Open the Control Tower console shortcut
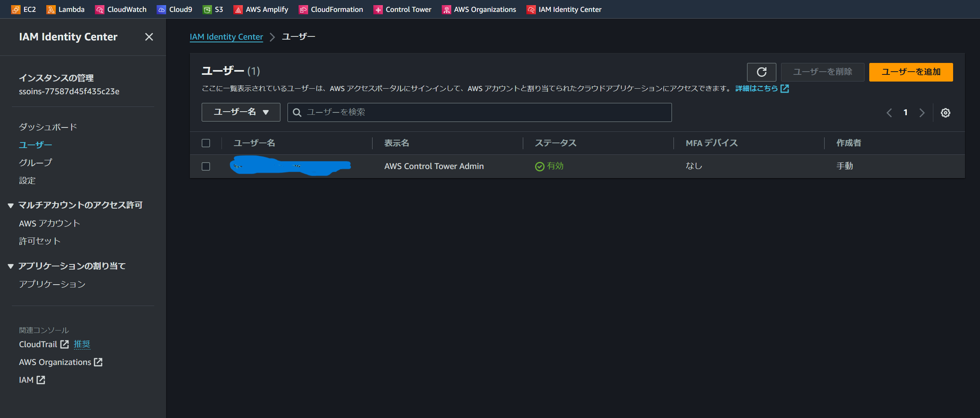Screen dimensions: 980x418 402,9
